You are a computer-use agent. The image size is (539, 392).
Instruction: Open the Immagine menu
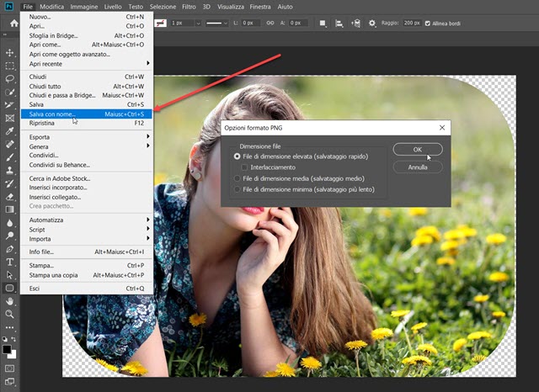[x=84, y=7]
